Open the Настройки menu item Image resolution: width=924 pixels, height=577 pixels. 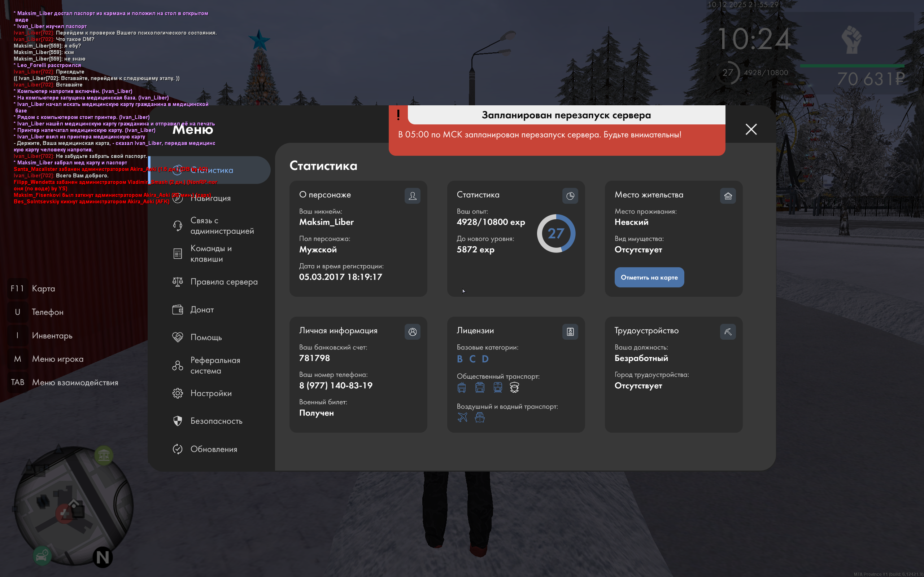click(211, 393)
